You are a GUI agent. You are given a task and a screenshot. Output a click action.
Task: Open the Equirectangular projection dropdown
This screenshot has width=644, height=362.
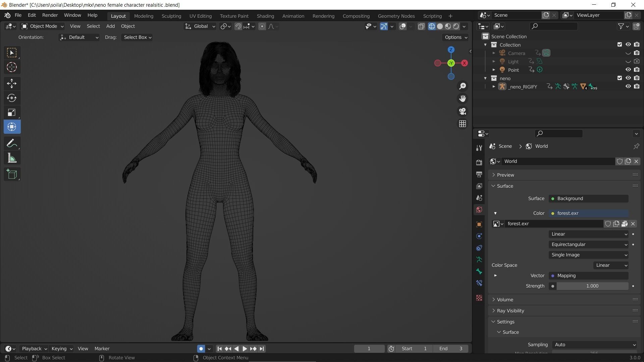[x=589, y=244]
